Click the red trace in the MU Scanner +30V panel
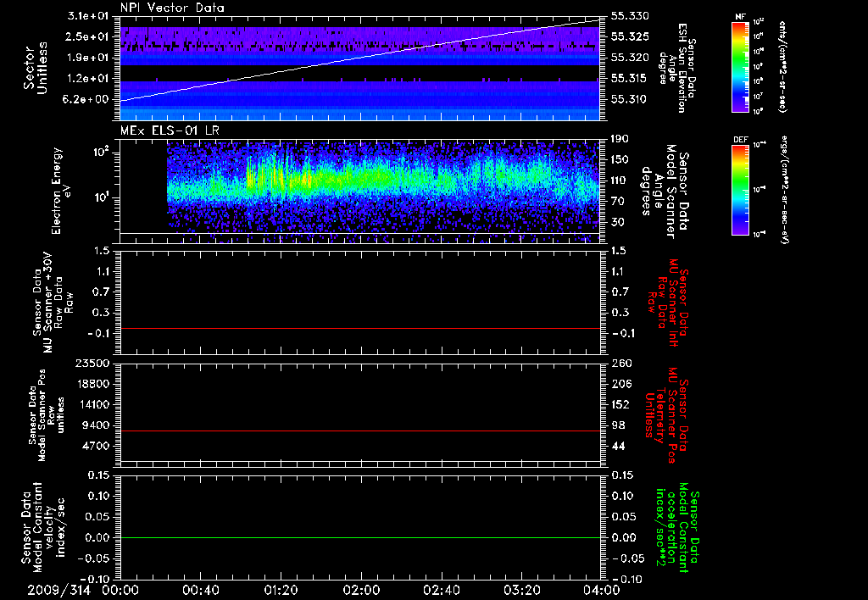 (x=359, y=328)
